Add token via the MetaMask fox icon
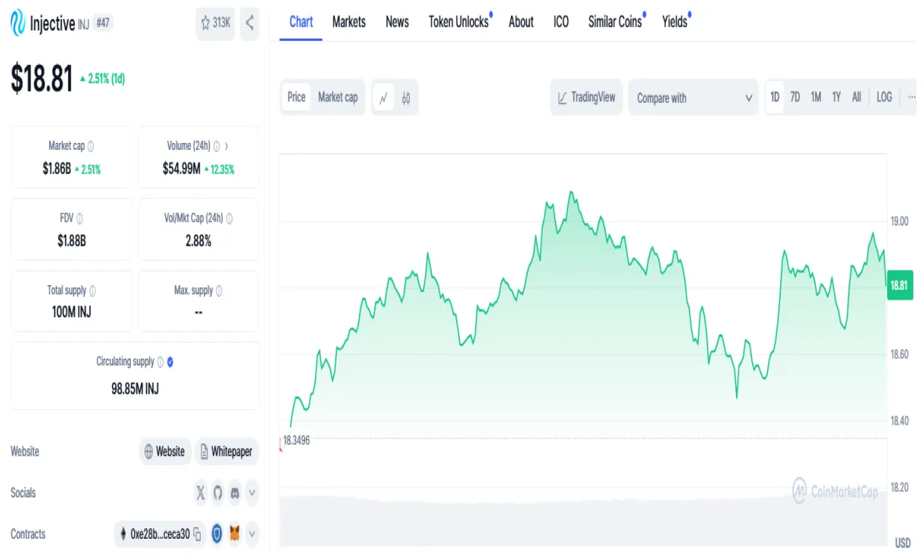 [x=235, y=534]
